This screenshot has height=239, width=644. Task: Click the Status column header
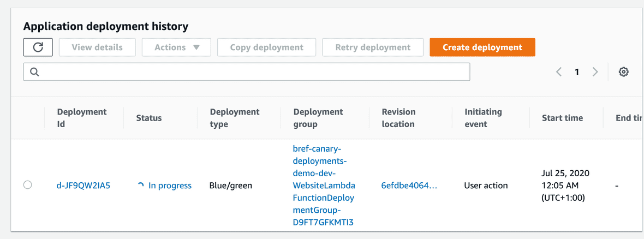(148, 118)
